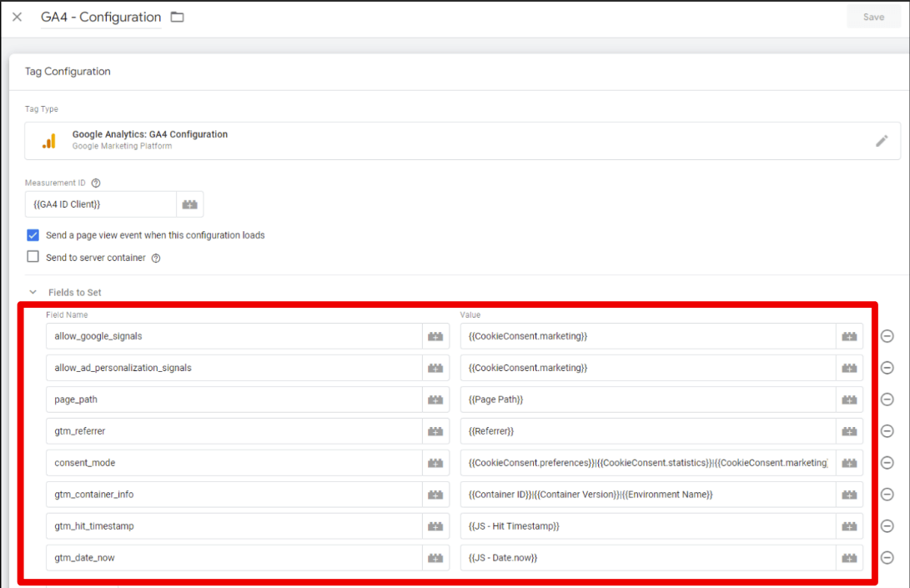The width and height of the screenshot is (910, 588).
Task: Pick variable for gtm_date_now value
Action: (849, 558)
